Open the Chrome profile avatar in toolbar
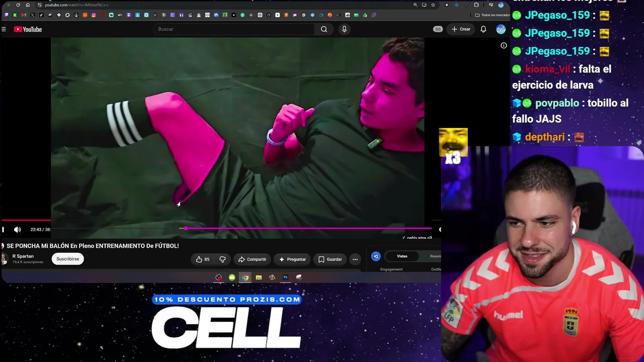 501,5
